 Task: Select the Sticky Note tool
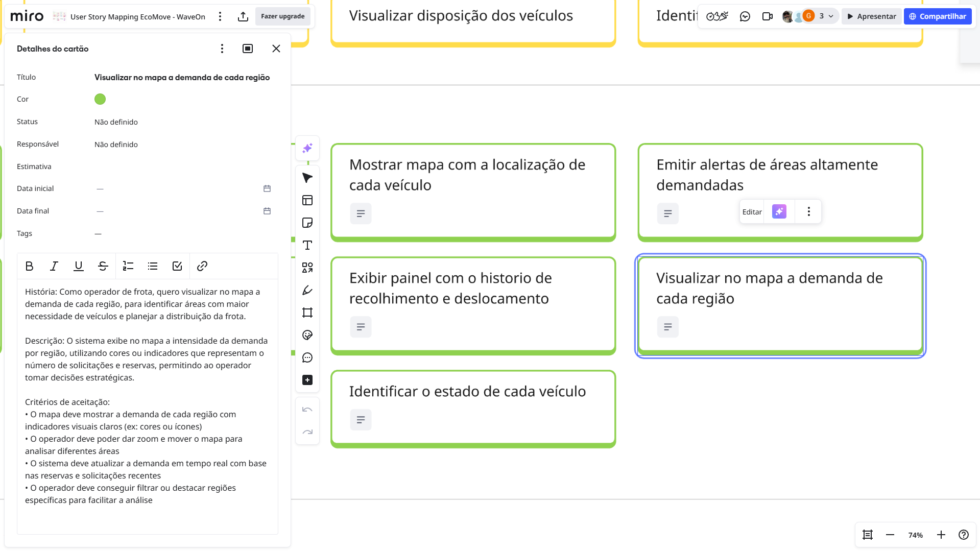(307, 223)
